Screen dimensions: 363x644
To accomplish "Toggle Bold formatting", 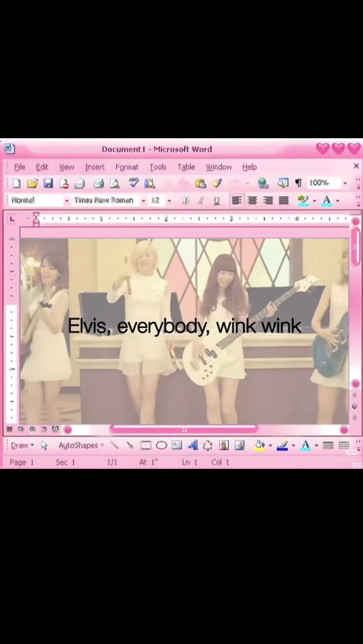I will (x=185, y=200).
